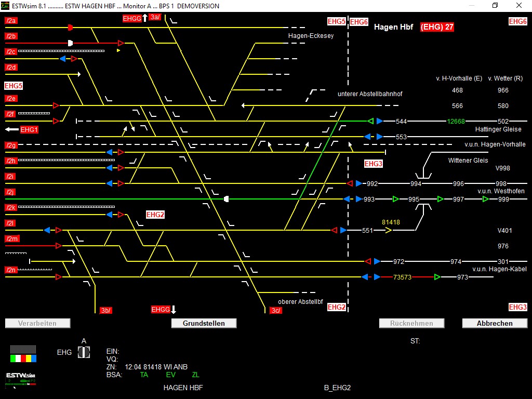
Task: Click the EHG2 label in track field
Action: click(x=155, y=215)
